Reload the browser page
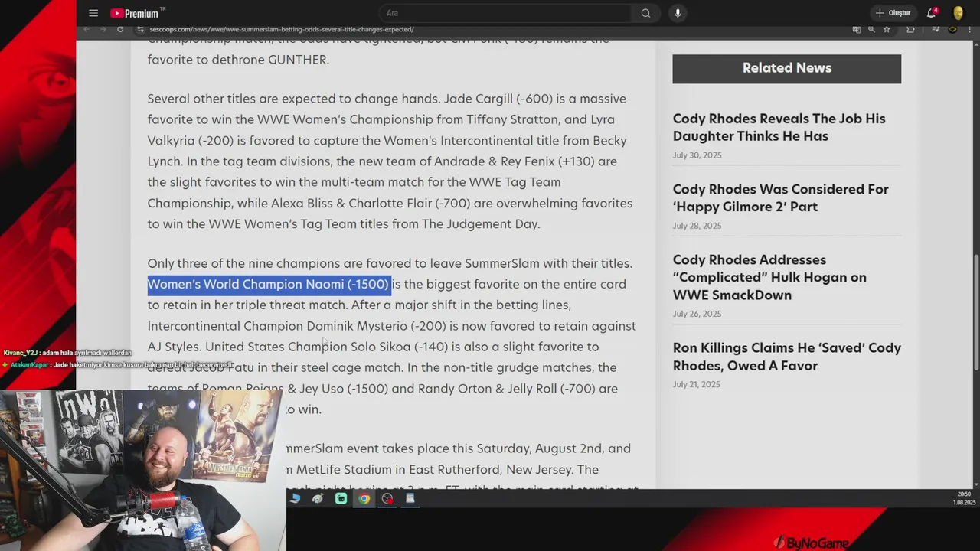The width and height of the screenshot is (980, 551). 120,29
